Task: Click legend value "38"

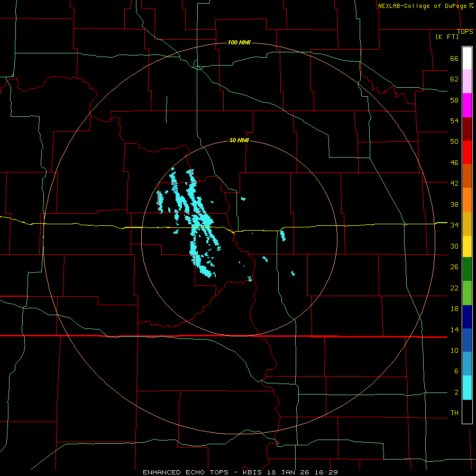Action: point(454,204)
